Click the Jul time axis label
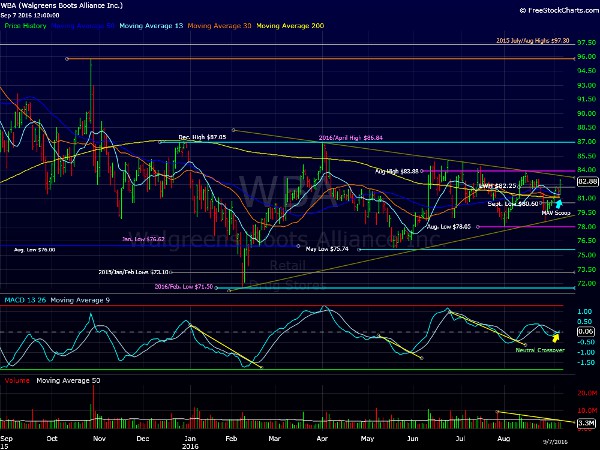The image size is (600, 450). click(x=460, y=439)
